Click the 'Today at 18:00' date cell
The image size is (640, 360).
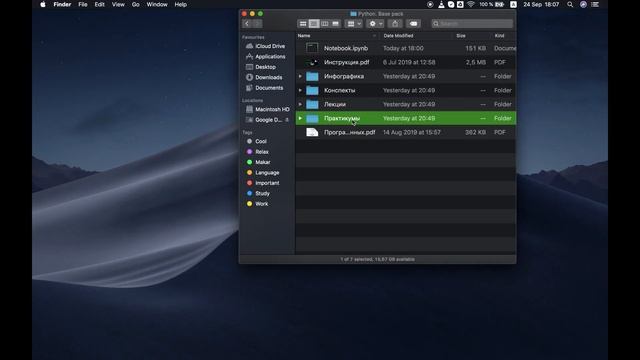(x=403, y=48)
